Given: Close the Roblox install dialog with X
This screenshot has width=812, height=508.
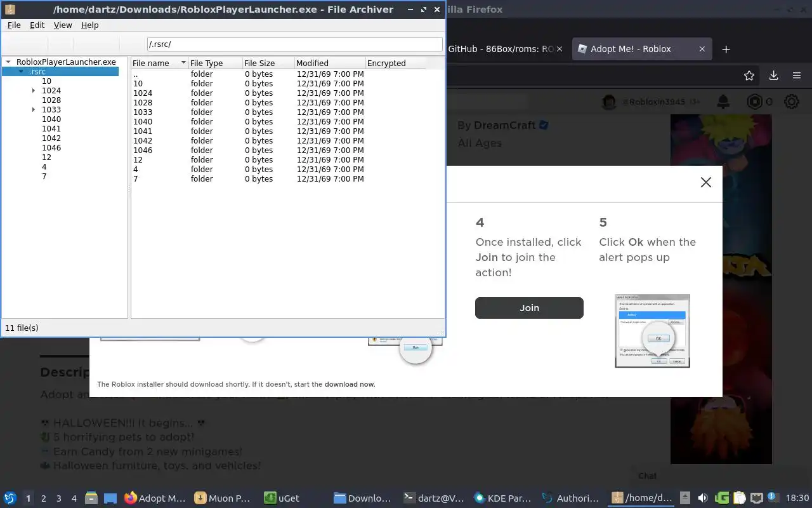Looking at the screenshot, I should (x=705, y=182).
